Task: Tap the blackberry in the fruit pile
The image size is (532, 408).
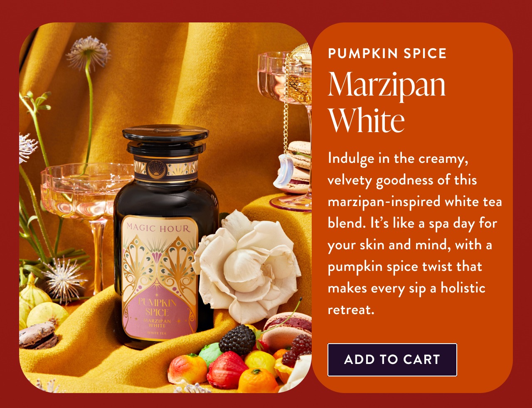Action: (x=237, y=339)
